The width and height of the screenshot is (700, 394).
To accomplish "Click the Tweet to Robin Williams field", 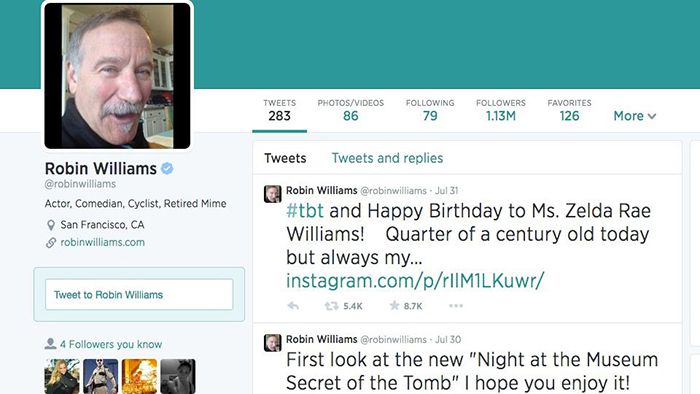I will (139, 294).
